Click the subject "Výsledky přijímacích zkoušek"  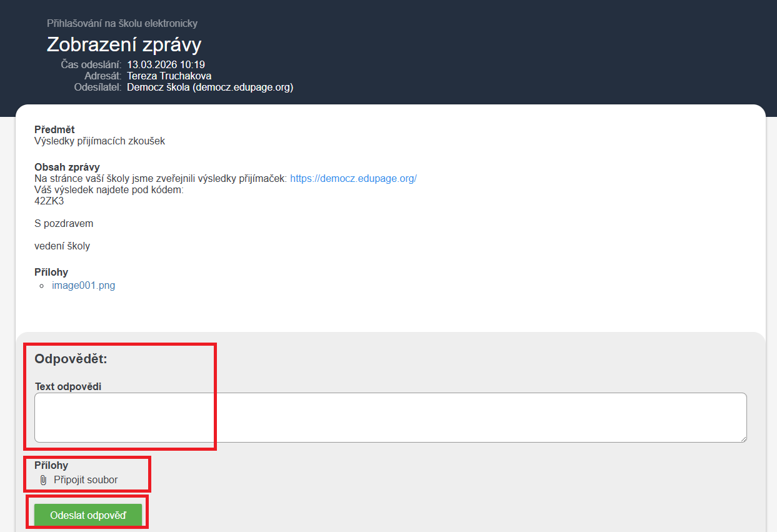pos(99,141)
